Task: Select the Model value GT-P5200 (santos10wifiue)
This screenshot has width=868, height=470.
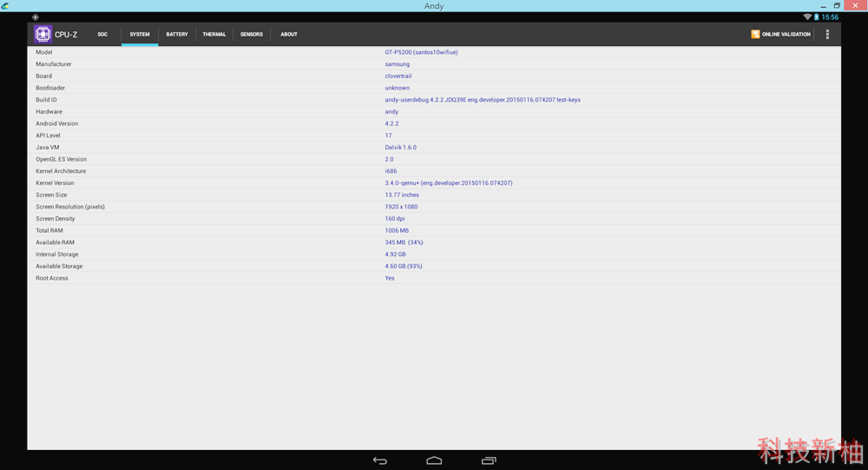Action: click(x=421, y=52)
